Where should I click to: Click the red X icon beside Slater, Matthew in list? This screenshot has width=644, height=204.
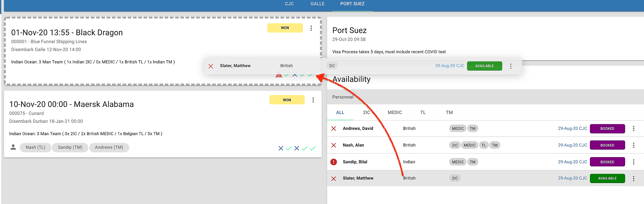click(334, 179)
